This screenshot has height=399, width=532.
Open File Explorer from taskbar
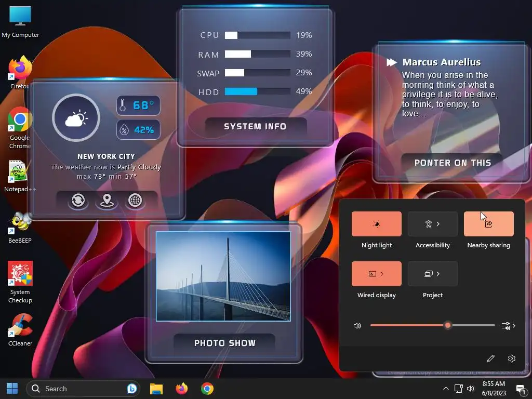[156, 389]
